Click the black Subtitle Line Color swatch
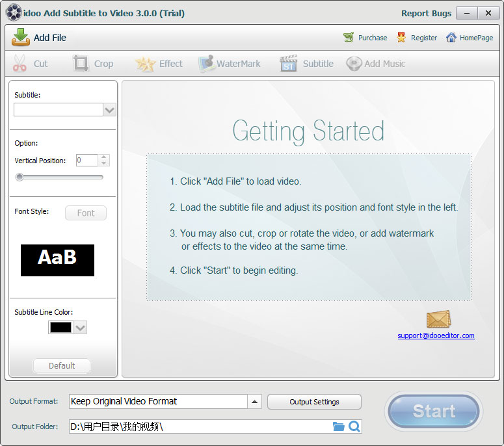 point(60,328)
